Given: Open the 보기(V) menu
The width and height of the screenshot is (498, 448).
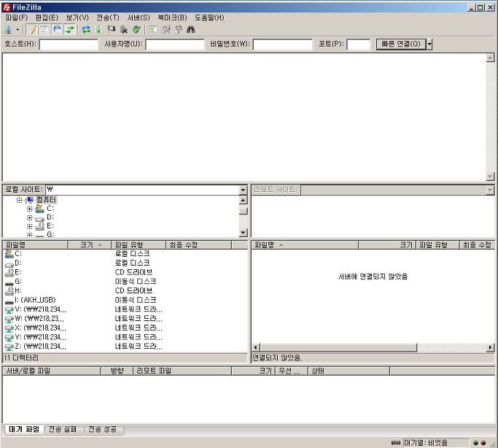Looking at the screenshot, I should coord(77,18).
